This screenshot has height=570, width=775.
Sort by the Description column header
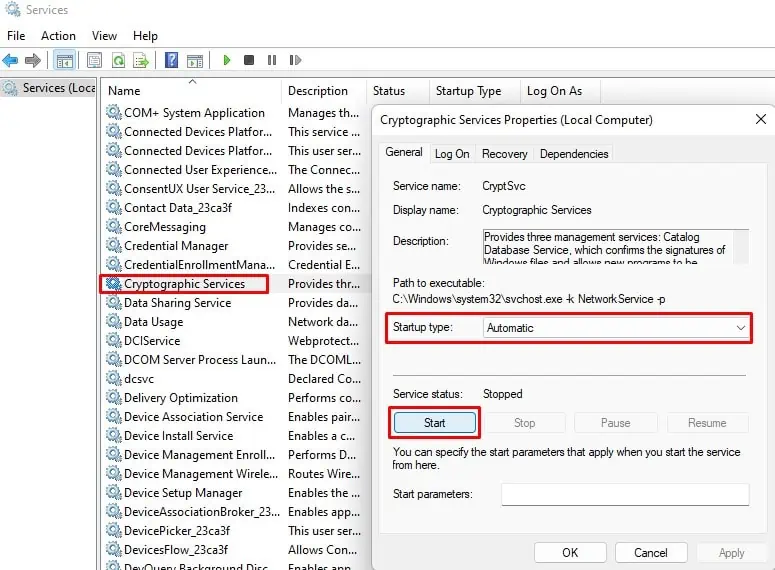tap(324, 91)
